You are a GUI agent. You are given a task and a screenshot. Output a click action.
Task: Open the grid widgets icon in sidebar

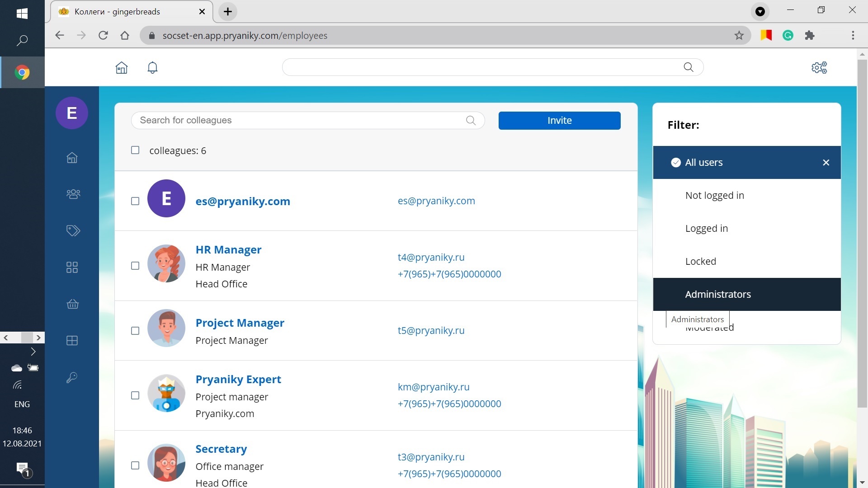point(72,267)
